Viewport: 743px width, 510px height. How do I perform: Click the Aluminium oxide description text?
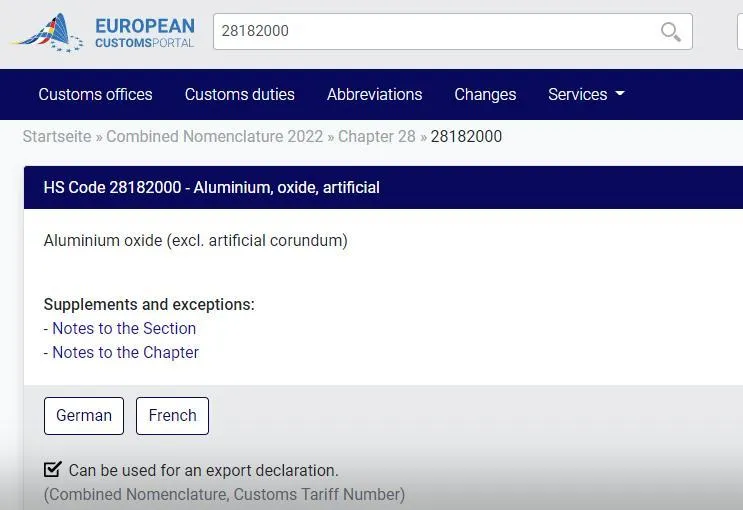point(196,241)
